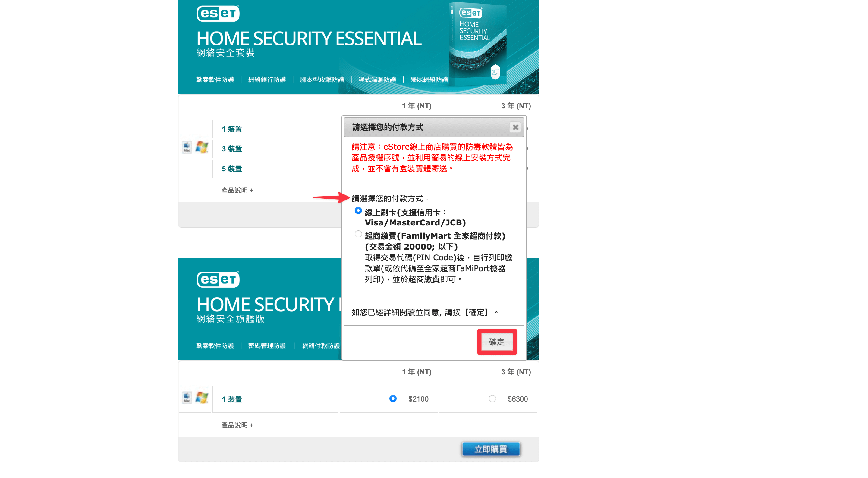Screen dimensions: 868x478
Task: Select the online credit card payment option
Action: click(x=358, y=211)
